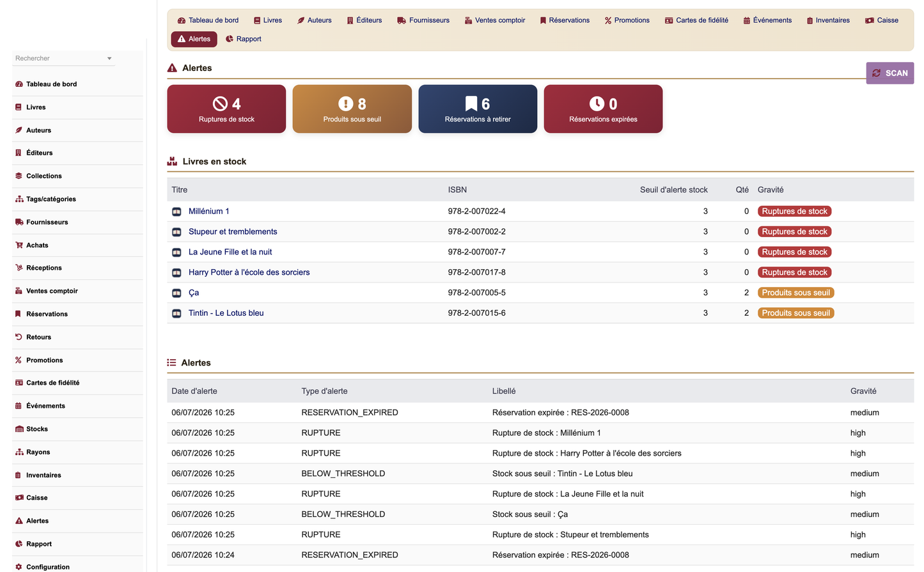Click the Auteurs feather icon in sidebar
The width and height of the screenshot is (924, 572).
(x=19, y=130)
